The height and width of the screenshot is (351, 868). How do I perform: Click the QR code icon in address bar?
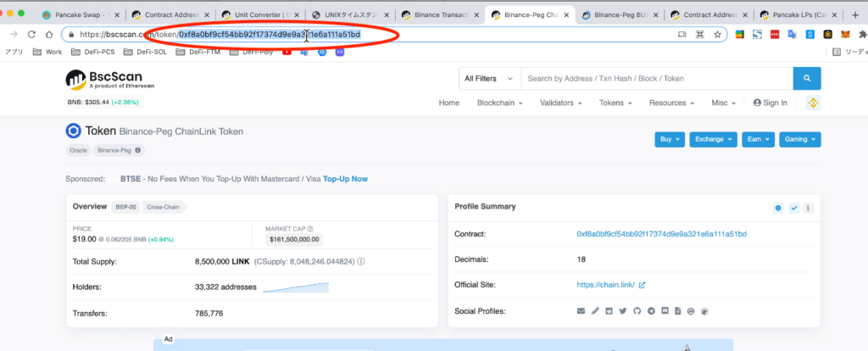click(x=699, y=34)
